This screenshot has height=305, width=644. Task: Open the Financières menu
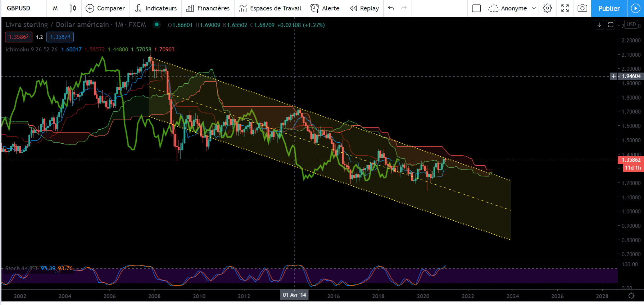tap(208, 8)
